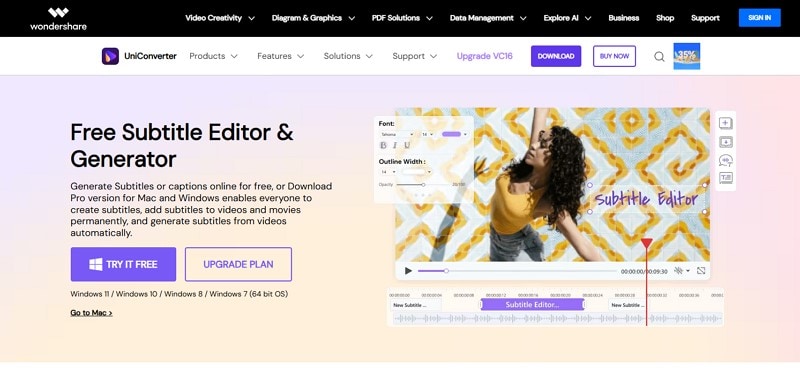Open the site search magnifier
The width and height of the screenshot is (800, 388).
[x=659, y=57]
